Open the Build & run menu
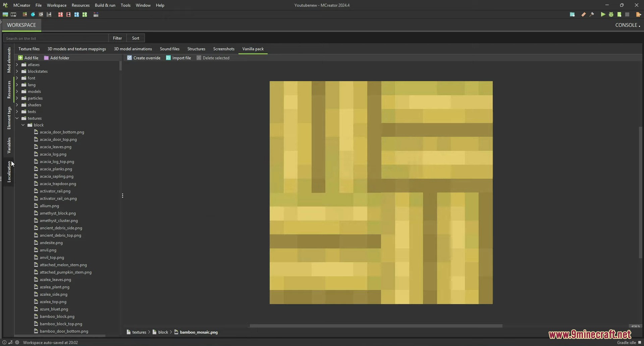This screenshot has height=346, width=644. [105, 5]
